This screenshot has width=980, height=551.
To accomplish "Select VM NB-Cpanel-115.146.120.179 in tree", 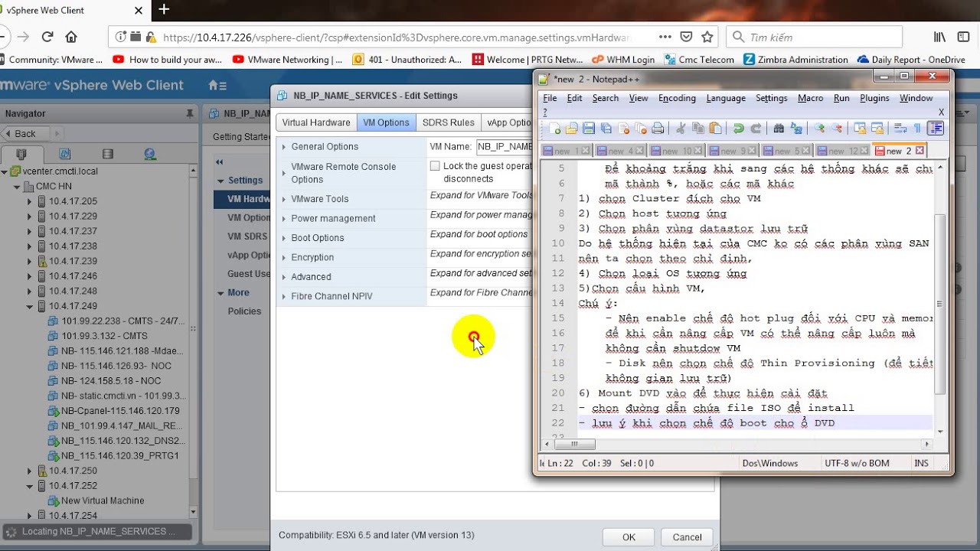I will (x=120, y=411).
